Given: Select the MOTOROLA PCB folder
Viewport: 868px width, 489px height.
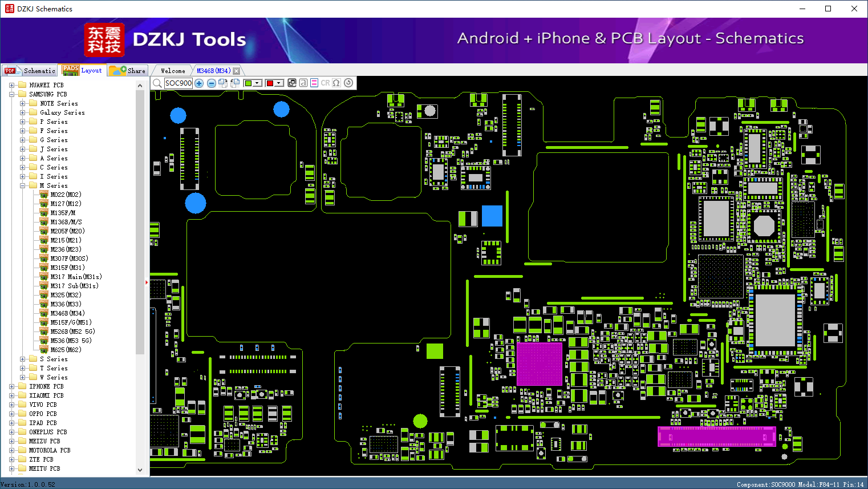Looking at the screenshot, I should (50, 450).
